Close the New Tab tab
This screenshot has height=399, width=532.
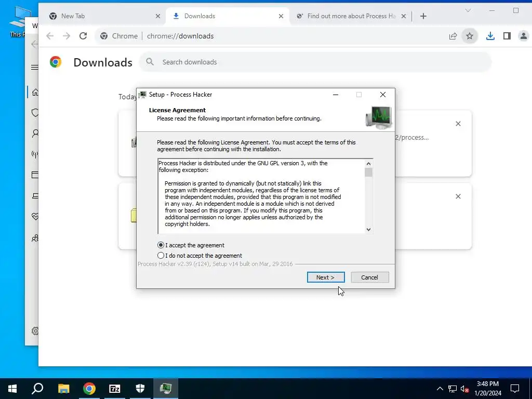(158, 16)
